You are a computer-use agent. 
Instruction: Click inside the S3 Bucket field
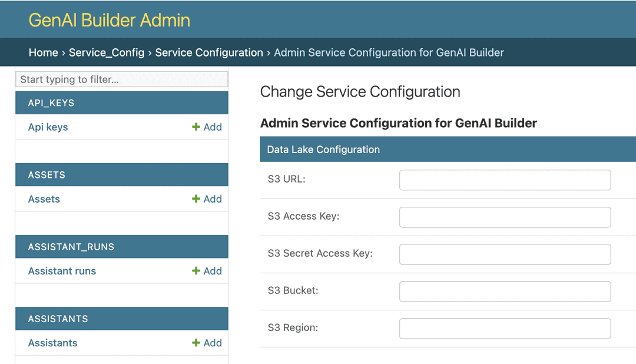point(505,291)
